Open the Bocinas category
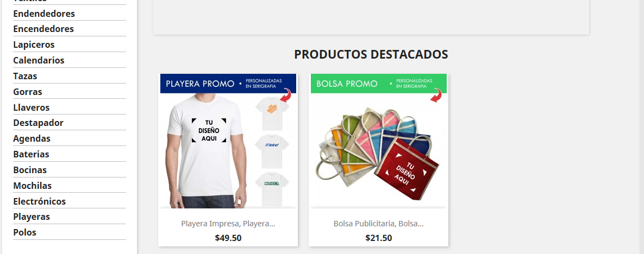This screenshot has height=254, width=644. tap(30, 169)
